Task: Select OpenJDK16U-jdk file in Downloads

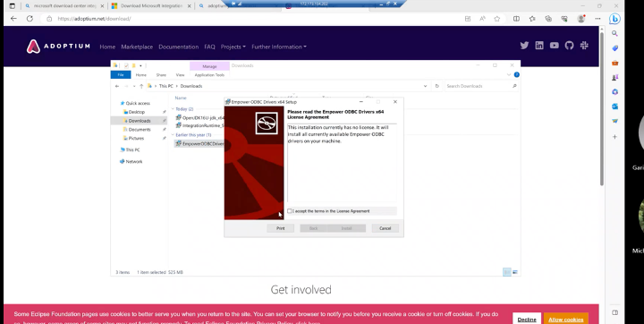Action: (200, 117)
